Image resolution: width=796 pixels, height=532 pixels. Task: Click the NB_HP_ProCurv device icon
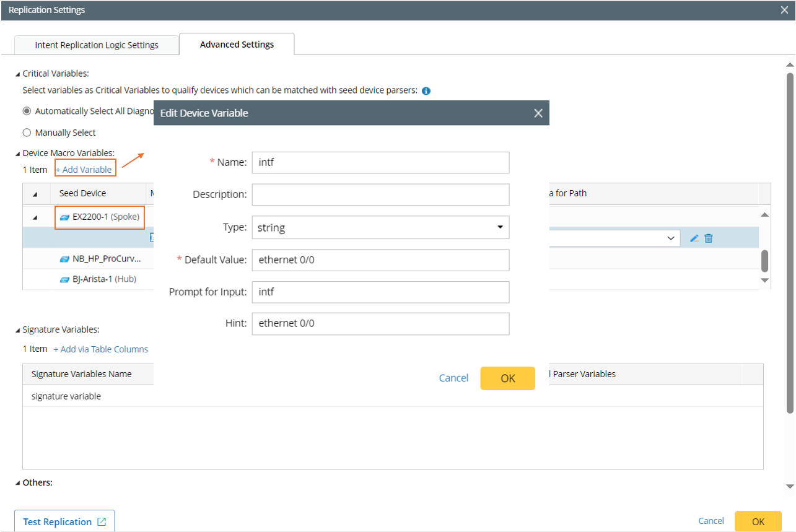pos(64,259)
